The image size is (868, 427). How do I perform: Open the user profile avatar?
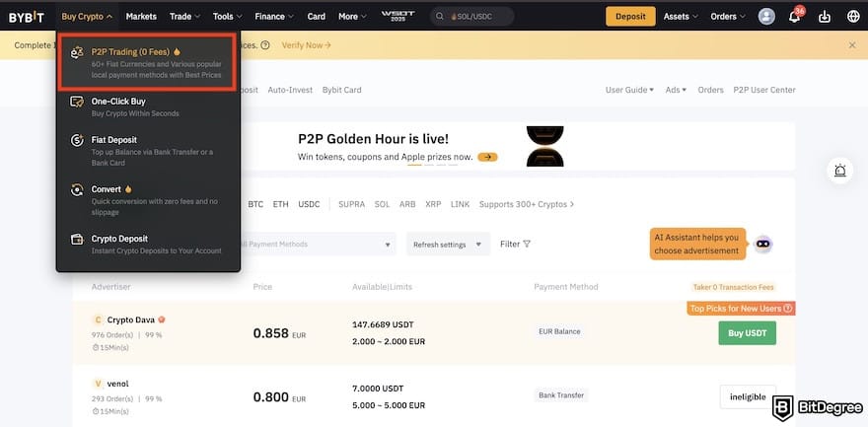pos(766,17)
